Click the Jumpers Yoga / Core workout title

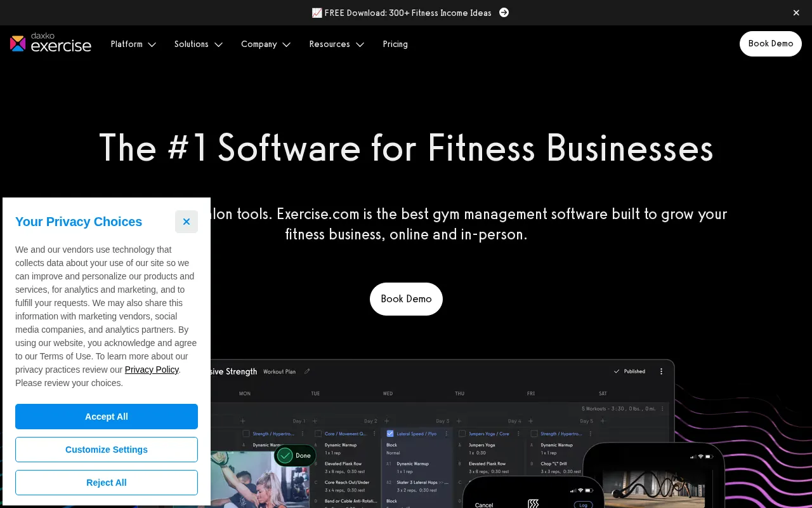pos(489,434)
